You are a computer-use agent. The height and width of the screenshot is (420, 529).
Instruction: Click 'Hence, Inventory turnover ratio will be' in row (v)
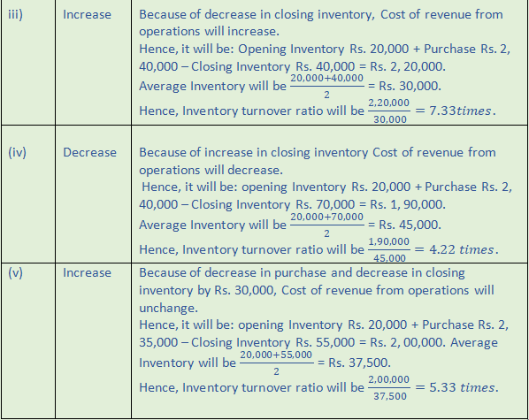[252, 387]
